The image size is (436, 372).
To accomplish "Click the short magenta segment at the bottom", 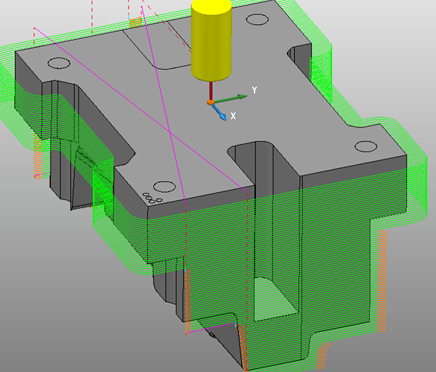I will 211,328.
